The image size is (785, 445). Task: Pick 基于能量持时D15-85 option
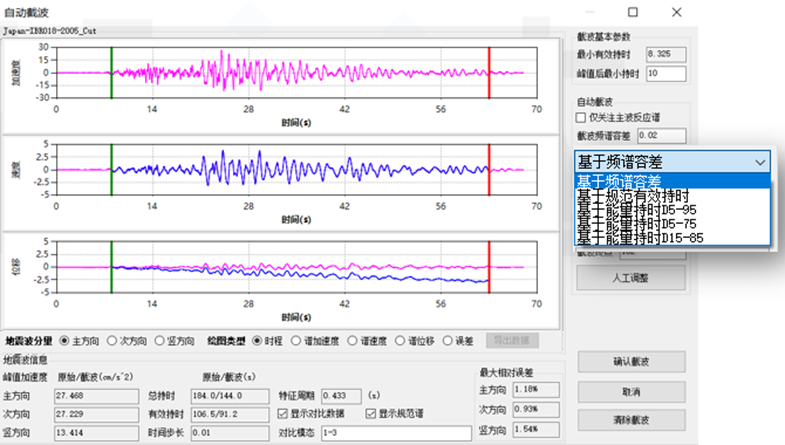pos(636,238)
